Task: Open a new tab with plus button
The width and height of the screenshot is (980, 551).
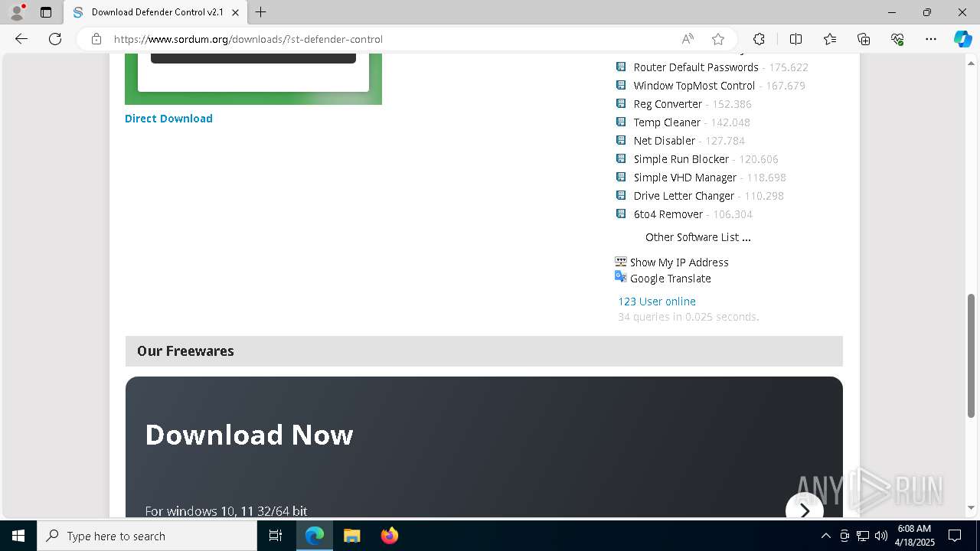Action: click(x=261, y=12)
